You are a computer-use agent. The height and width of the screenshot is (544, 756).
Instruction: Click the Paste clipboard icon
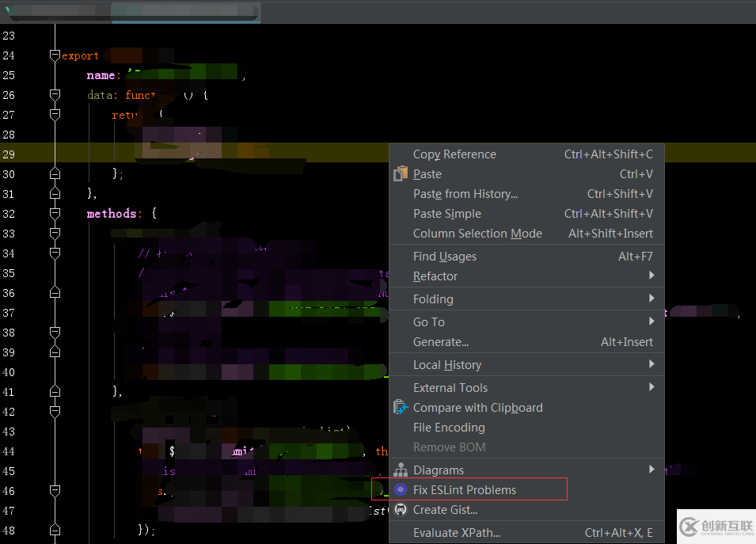coord(401,173)
